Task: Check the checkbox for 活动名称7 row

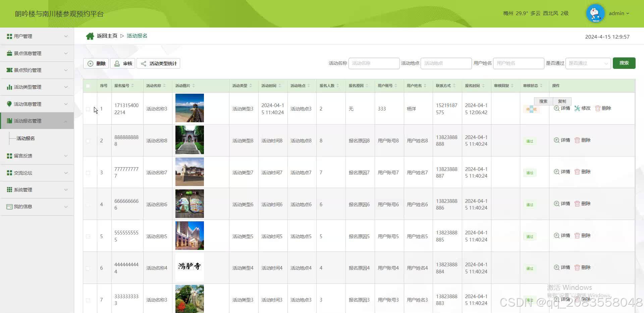Action: click(88, 173)
